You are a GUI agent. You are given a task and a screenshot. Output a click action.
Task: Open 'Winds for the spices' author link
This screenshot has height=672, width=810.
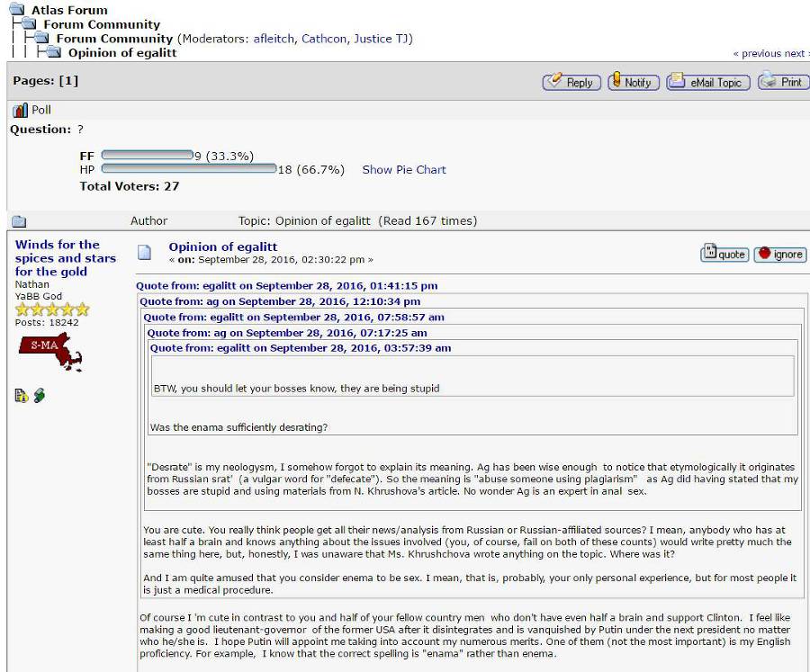66,257
